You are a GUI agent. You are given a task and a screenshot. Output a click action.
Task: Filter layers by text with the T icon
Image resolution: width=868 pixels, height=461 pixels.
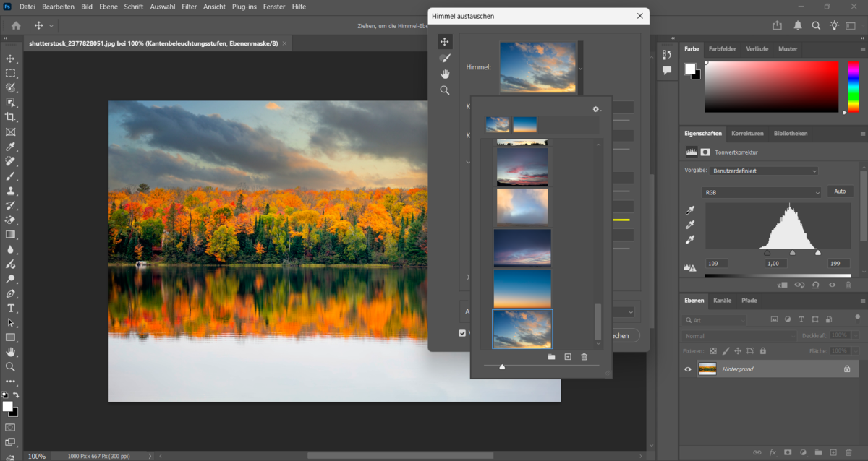801,319
